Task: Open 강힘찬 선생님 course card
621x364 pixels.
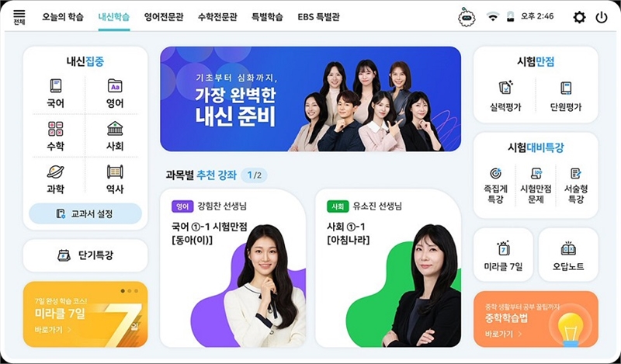Action: 233,268
